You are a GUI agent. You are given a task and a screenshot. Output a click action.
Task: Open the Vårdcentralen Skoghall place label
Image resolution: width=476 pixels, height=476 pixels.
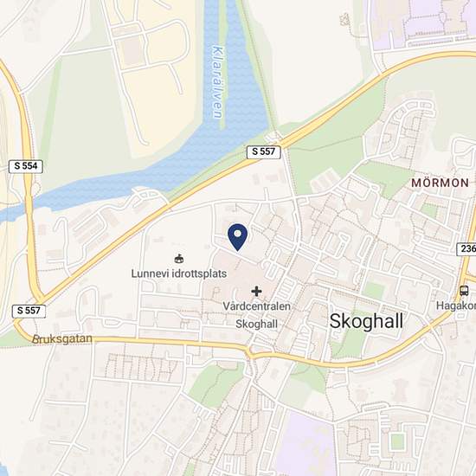pyautogui.click(x=256, y=315)
